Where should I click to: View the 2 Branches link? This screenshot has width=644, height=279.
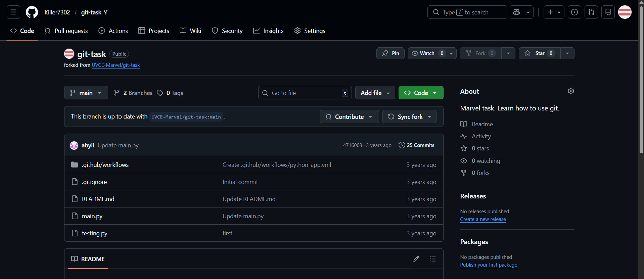click(133, 93)
